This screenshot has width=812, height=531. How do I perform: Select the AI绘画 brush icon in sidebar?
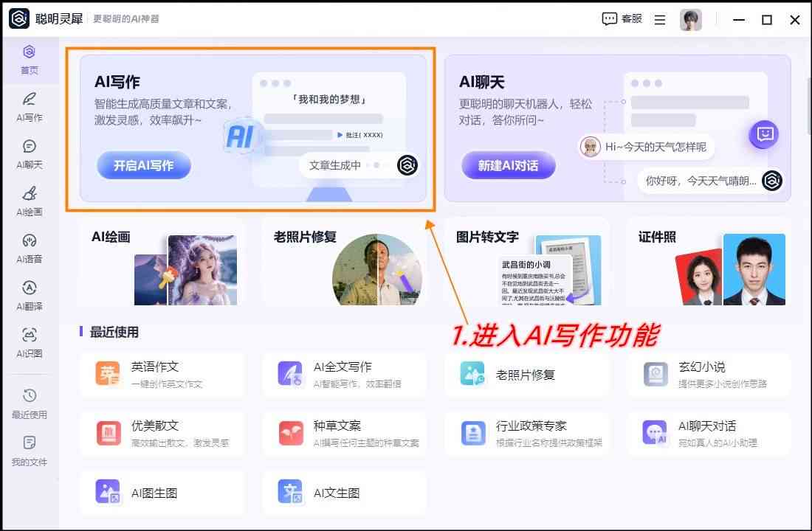coord(29,201)
